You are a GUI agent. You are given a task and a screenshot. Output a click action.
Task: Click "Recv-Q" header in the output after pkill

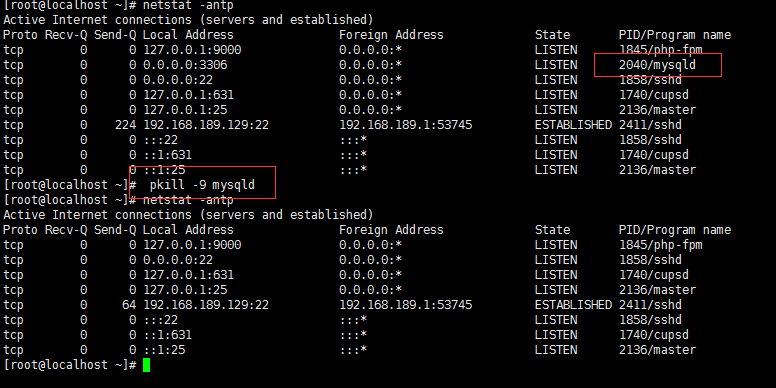pyautogui.click(x=66, y=230)
